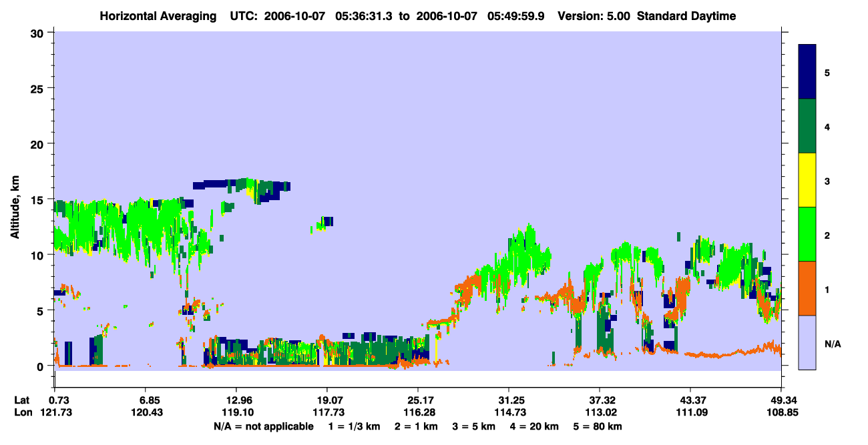This screenshot has width=868, height=445.
Task: Click the end time 05:49:59.9
Action: tap(517, 16)
